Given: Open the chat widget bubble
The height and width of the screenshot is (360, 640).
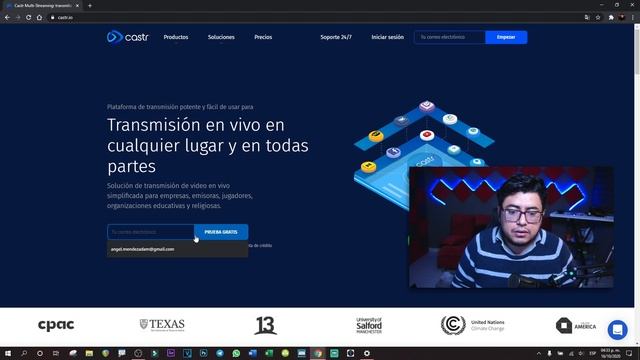Looking at the screenshot, I should point(617,329).
